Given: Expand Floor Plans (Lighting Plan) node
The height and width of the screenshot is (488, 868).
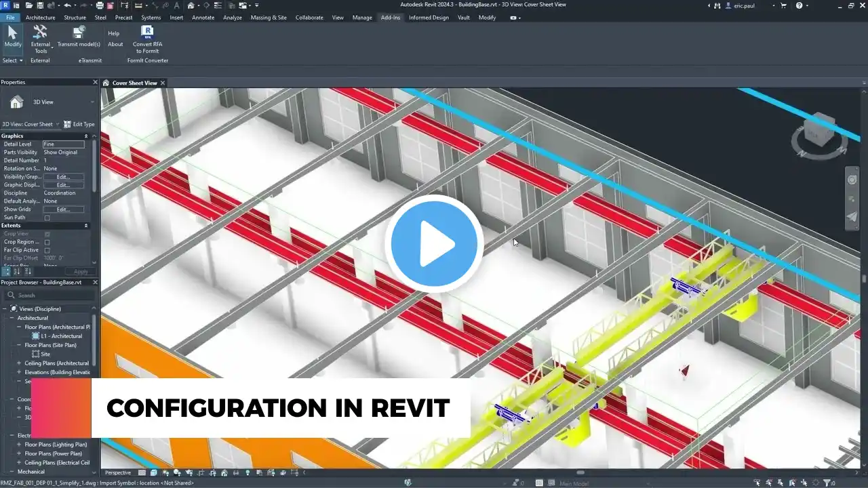Looking at the screenshot, I should [x=20, y=445].
